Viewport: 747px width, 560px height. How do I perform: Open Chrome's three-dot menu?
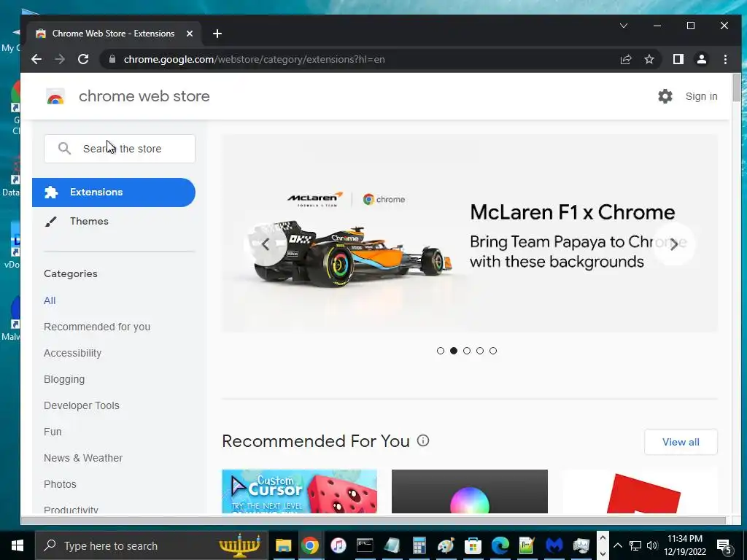[725, 59]
